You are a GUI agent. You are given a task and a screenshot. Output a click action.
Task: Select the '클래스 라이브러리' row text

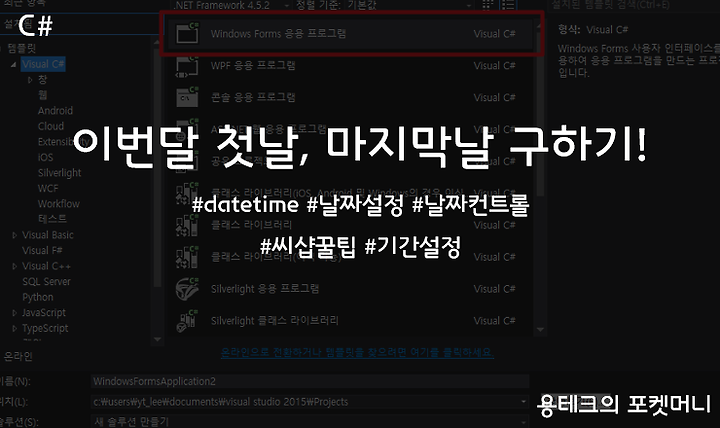(251, 225)
